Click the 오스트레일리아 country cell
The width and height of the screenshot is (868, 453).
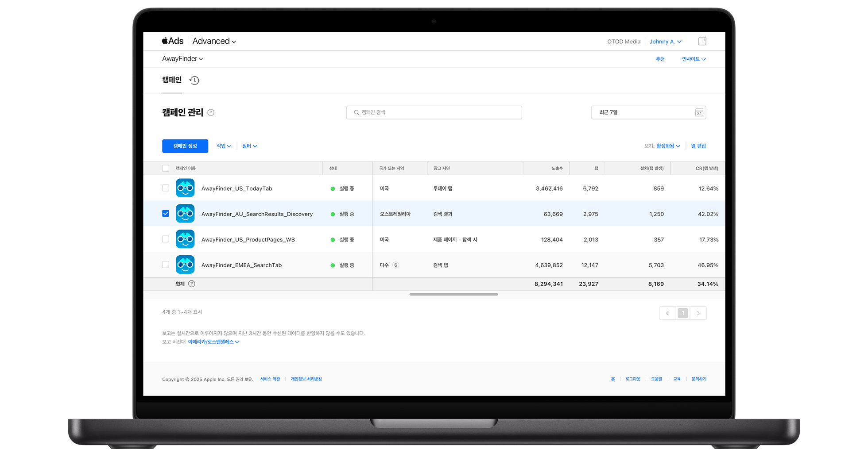395,214
